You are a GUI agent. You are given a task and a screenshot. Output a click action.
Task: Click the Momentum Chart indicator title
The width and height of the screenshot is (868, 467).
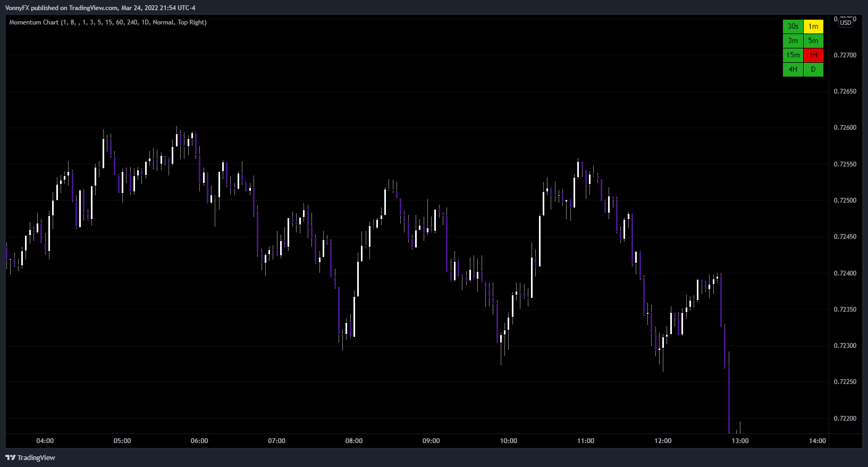pyautogui.click(x=108, y=22)
